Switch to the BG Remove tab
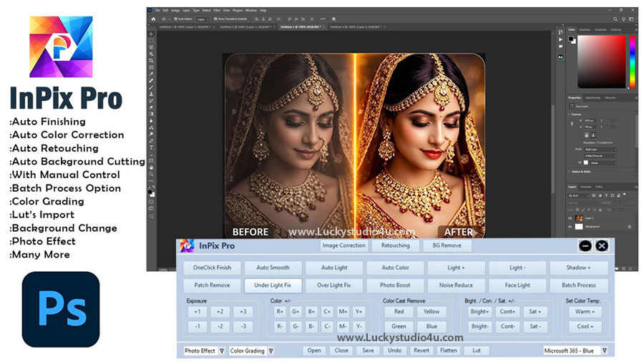This screenshot has height=362, width=644. 447,245
